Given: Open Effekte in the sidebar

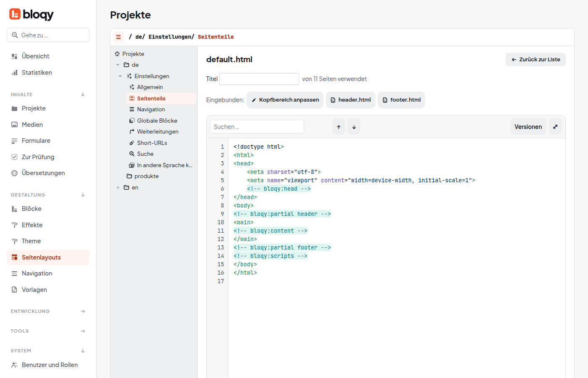Looking at the screenshot, I should 48,225.
